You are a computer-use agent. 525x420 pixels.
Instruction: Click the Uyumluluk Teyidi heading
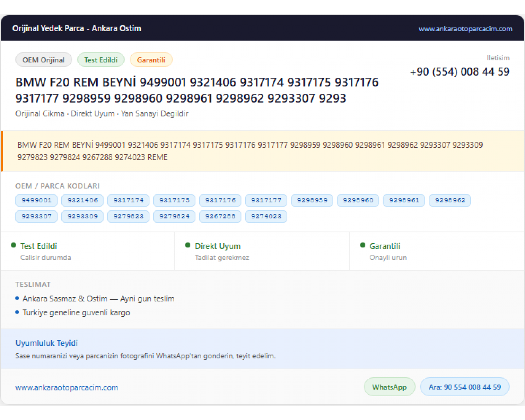47,343
